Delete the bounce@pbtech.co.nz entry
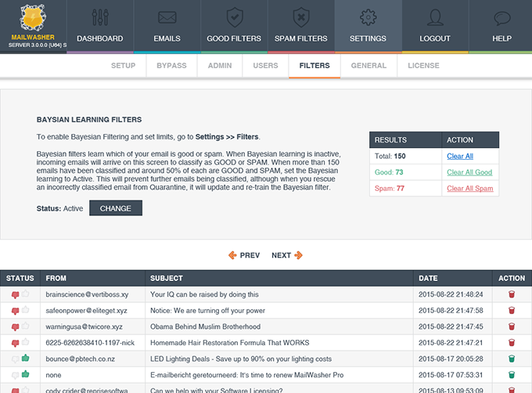 pyautogui.click(x=512, y=359)
